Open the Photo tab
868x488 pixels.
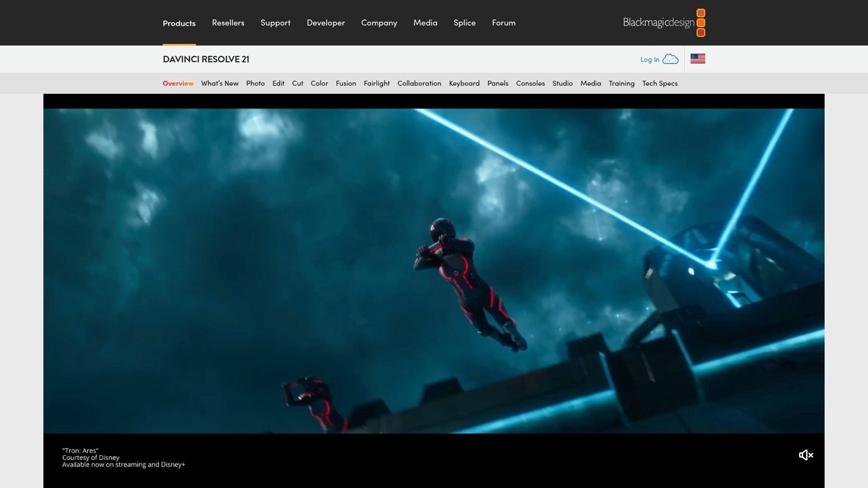256,84
